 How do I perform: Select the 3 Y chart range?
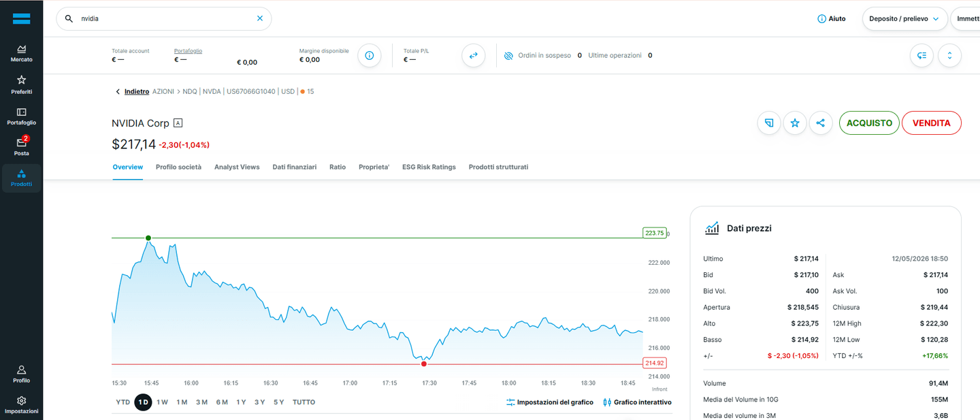259,402
